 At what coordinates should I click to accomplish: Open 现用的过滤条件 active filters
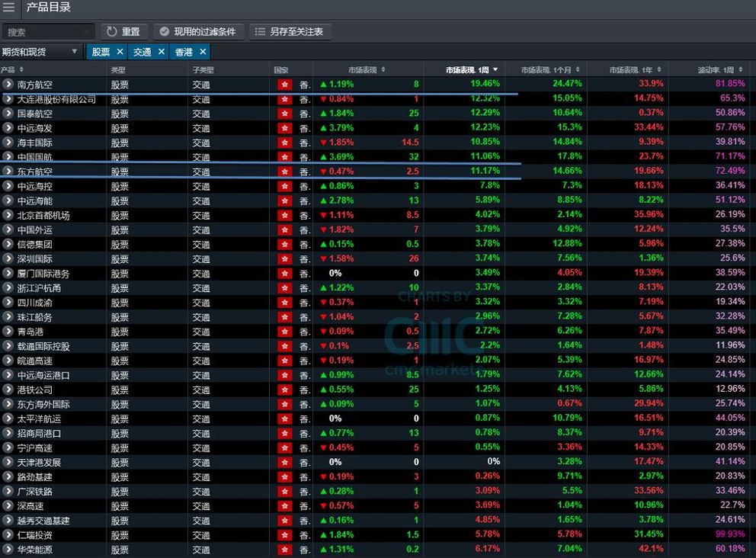tap(198, 32)
